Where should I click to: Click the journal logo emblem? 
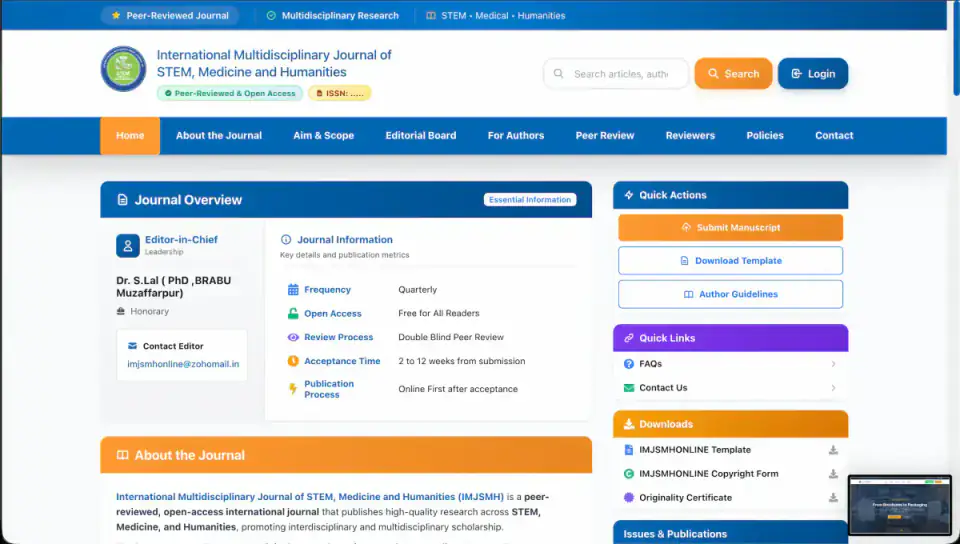[x=123, y=69]
